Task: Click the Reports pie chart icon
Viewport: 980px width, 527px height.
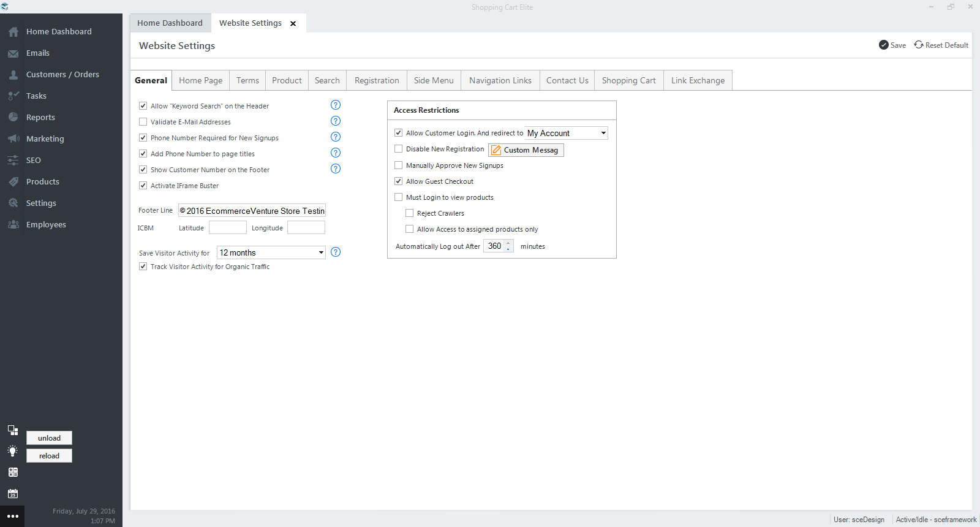Action: (x=13, y=117)
